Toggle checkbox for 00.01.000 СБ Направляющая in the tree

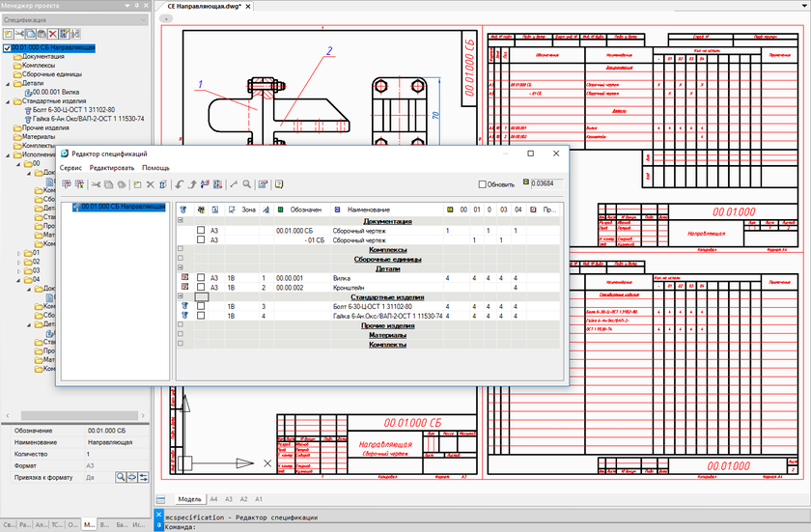(x=8, y=47)
